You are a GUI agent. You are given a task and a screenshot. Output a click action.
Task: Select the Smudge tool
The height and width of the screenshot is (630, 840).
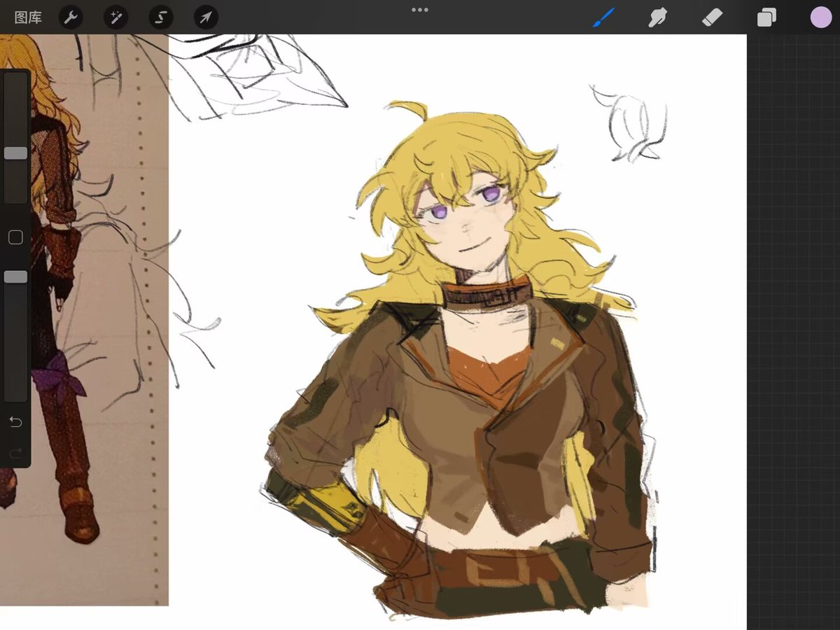tap(657, 17)
